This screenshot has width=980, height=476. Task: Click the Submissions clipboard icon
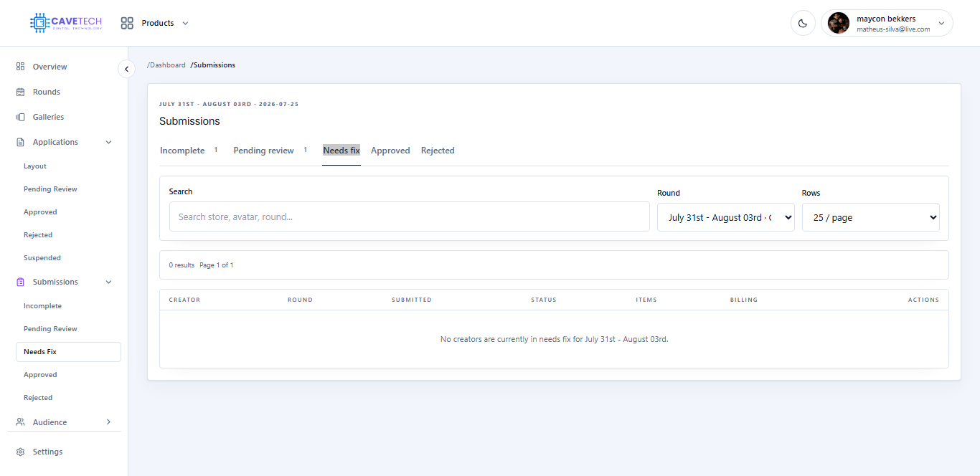[20, 282]
